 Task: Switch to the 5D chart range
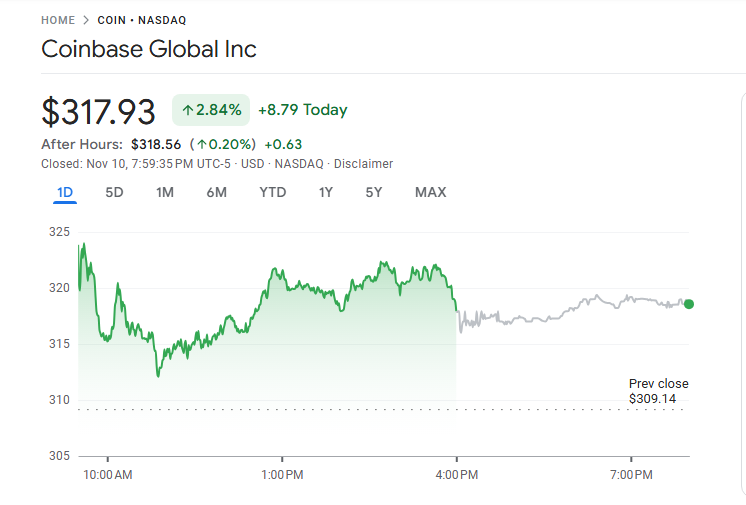pos(114,192)
